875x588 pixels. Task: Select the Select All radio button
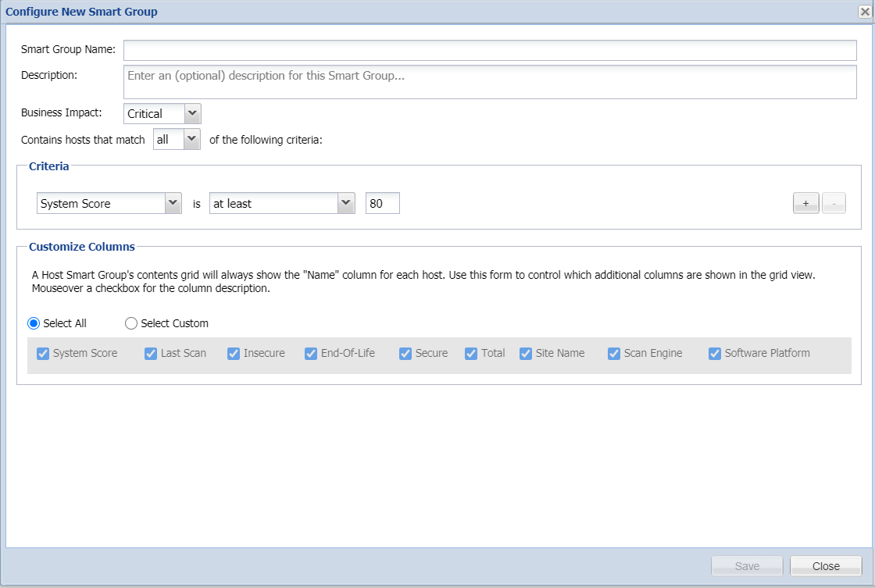(x=34, y=323)
